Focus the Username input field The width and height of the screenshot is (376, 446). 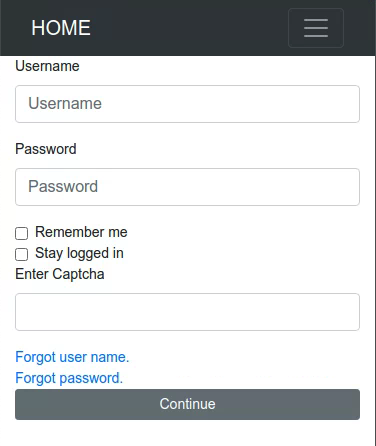[x=187, y=104]
